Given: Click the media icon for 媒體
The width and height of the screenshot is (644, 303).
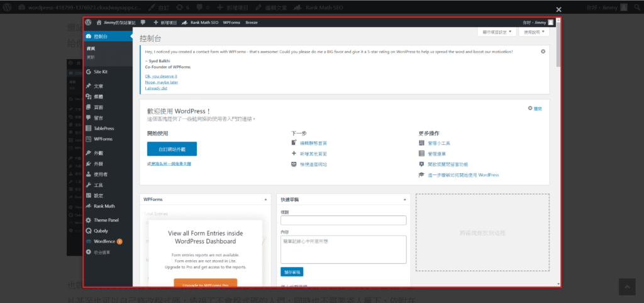Looking at the screenshot, I should [x=89, y=96].
